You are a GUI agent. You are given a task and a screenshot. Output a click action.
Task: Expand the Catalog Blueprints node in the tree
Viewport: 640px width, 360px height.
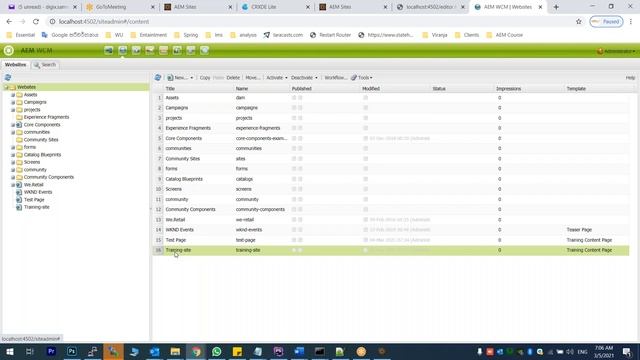tap(13, 155)
